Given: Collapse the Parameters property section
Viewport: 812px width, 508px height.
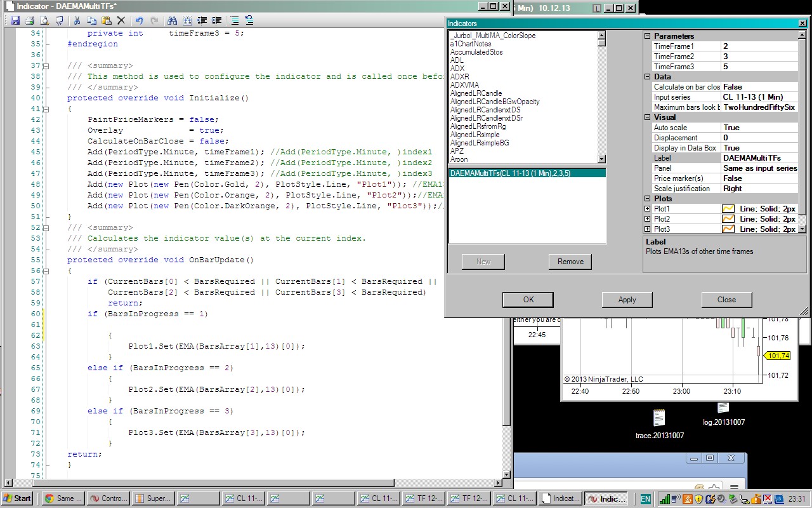Looking at the screenshot, I should pos(648,36).
